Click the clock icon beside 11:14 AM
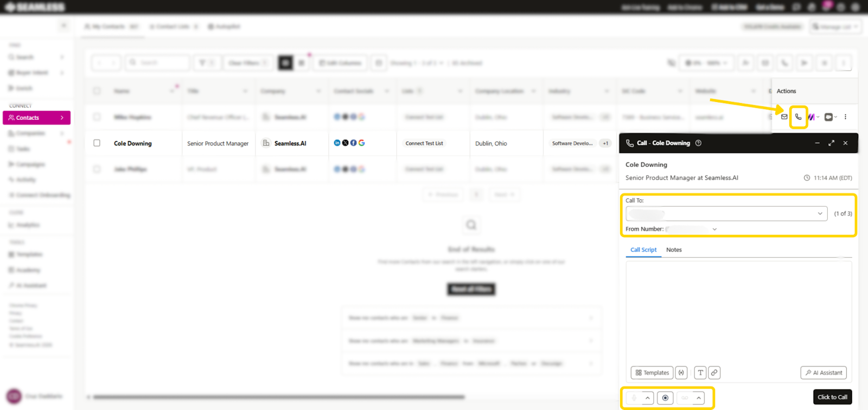The height and width of the screenshot is (410, 868). [x=807, y=178]
